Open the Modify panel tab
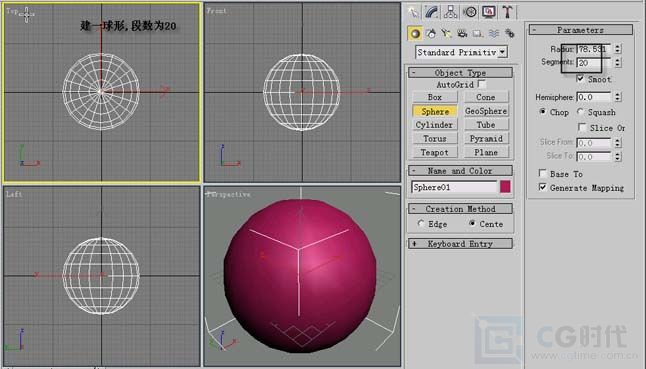The height and width of the screenshot is (369, 646). 431,12
